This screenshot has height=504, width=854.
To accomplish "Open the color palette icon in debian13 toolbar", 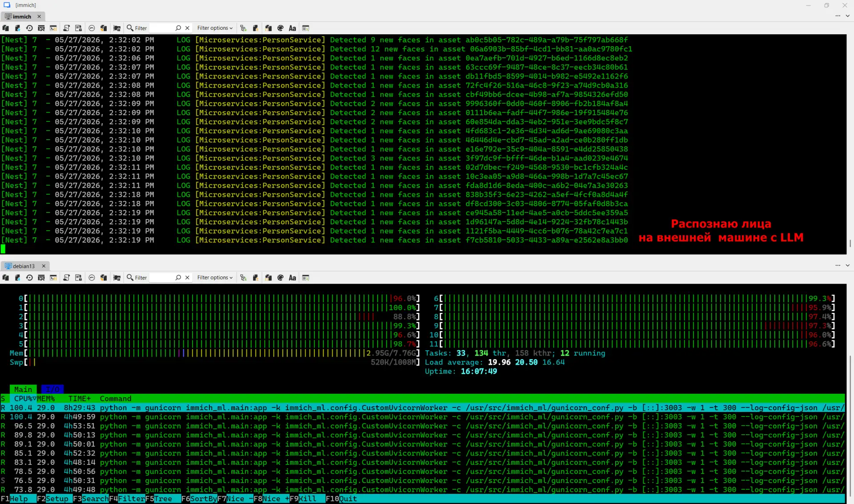I will coord(280,278).
